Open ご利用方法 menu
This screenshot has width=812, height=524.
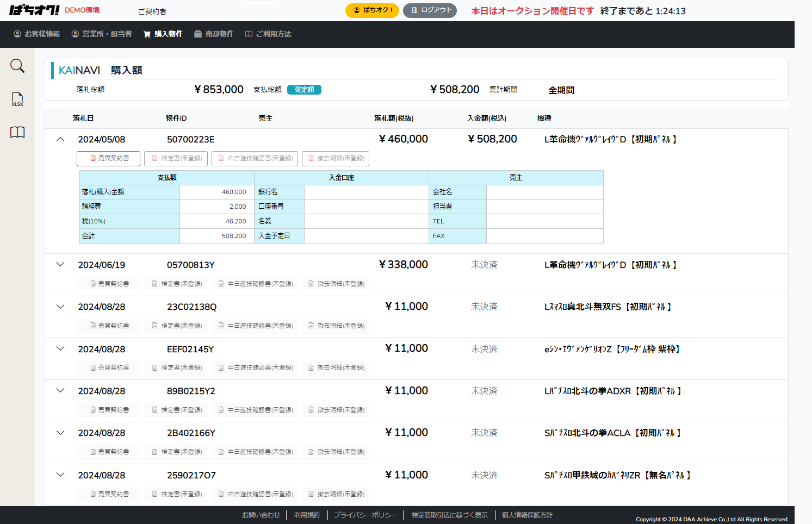click(x=268, y=34)
